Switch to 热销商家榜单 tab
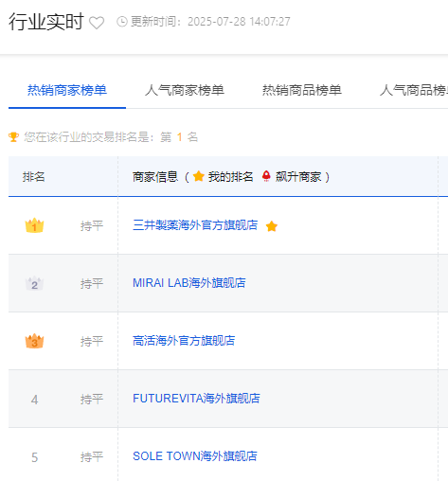This screenshot has width=448, height=481. pos(67,90)
